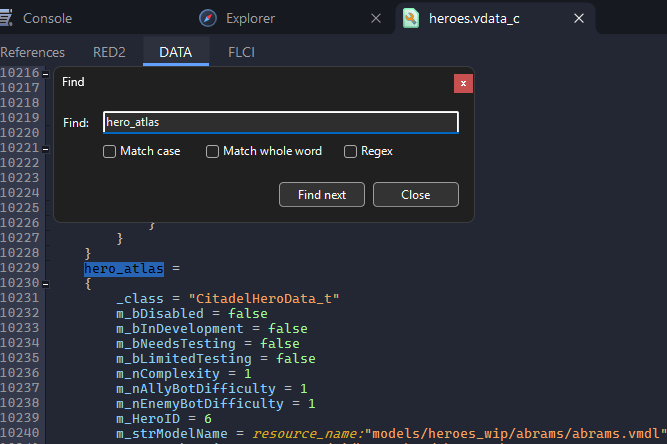Close the Explorer tab
This screenshot has width=667, height=444.
pyautogui.click(x=376, y=18)
